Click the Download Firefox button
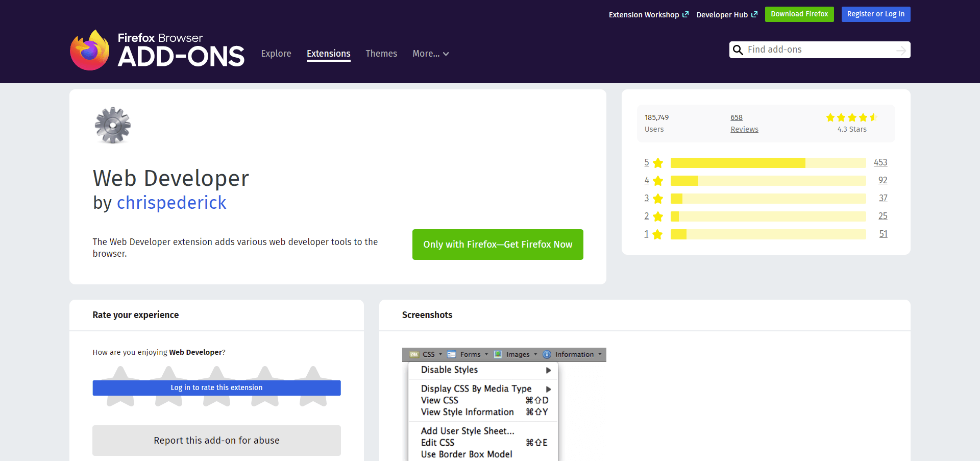The width and height of the screenshot is (980, 461). (x=799, y=14)
